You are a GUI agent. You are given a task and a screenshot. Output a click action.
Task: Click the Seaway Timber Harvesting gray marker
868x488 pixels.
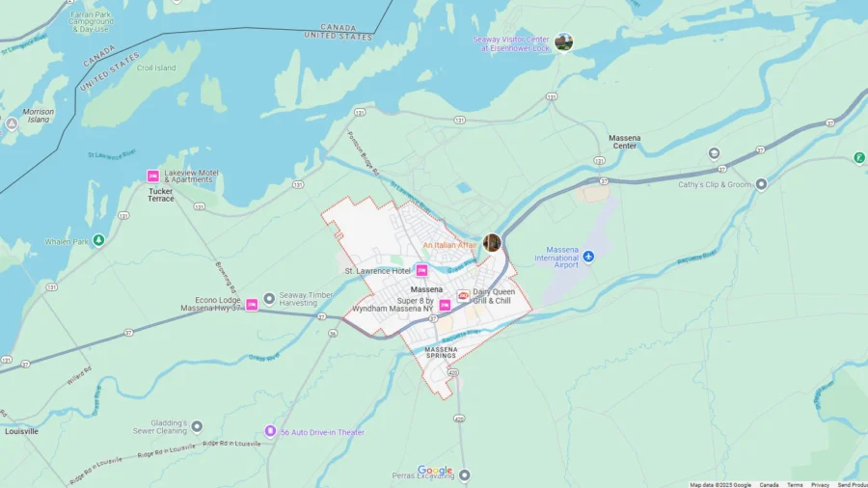tap(269, 299)
